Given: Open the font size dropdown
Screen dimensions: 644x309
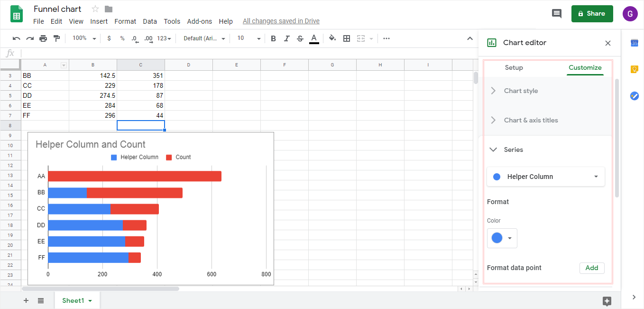Looking at the screenshot, I should (x=258, y=38).
